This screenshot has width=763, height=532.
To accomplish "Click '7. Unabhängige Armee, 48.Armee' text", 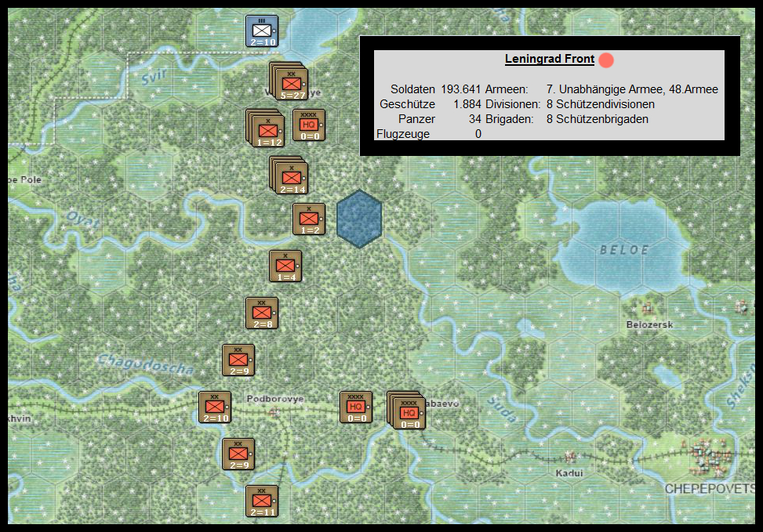I will point(632,89).
